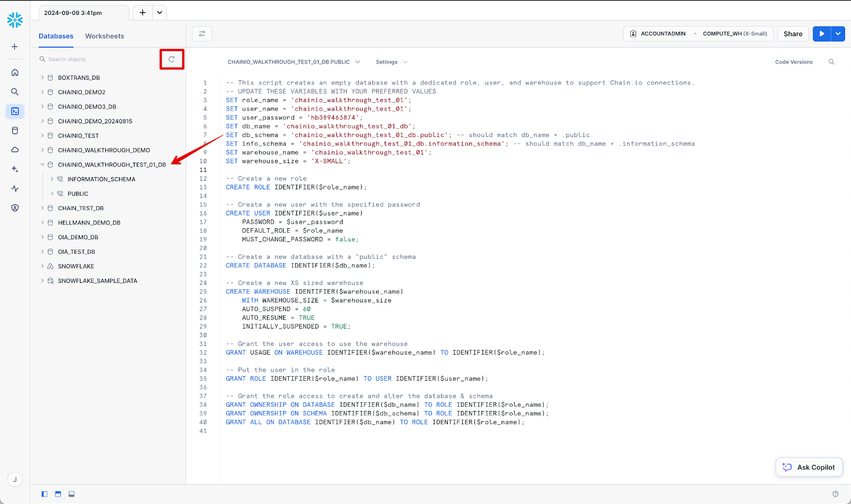
Task: Expand the PUBLIC schema node
Action: 52,194
